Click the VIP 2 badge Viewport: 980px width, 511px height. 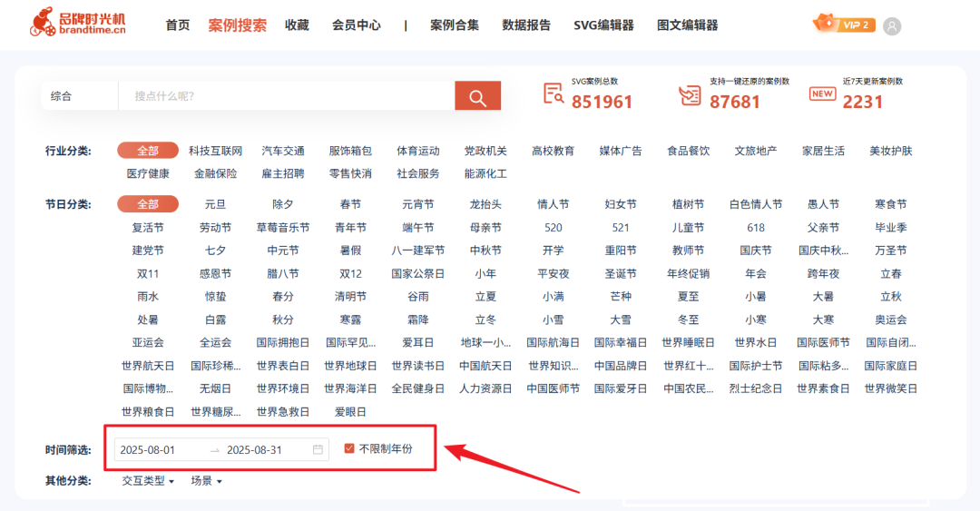click(844, 25)
